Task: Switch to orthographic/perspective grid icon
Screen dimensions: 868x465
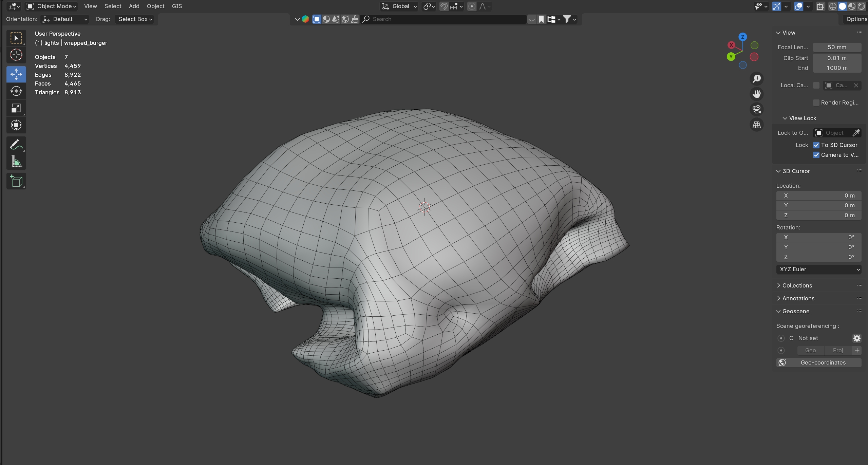Action: [756, 125]
